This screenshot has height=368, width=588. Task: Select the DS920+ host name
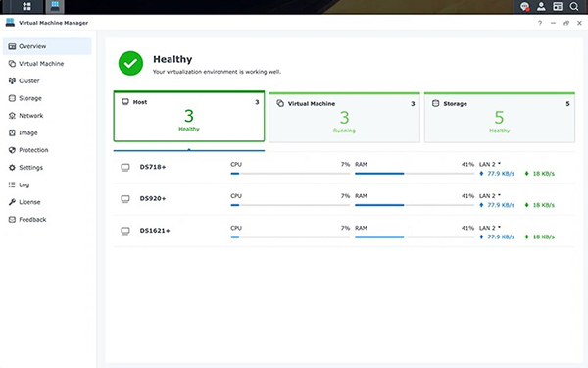[x=153, y=198]
